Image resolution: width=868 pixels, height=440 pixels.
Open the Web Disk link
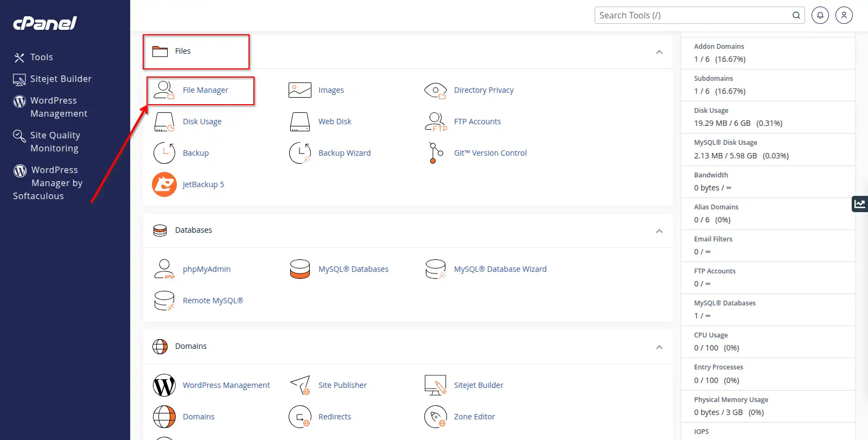tap(335, 122)
